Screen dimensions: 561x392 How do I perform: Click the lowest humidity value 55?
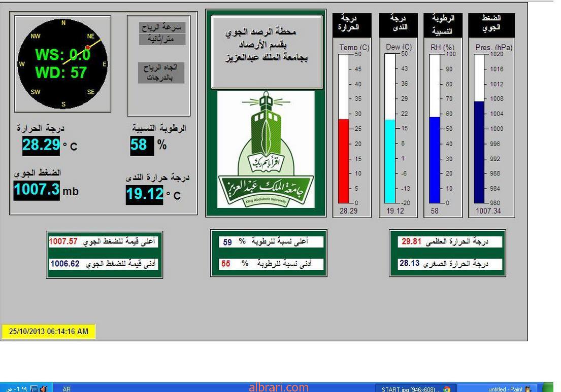point(226,264)
